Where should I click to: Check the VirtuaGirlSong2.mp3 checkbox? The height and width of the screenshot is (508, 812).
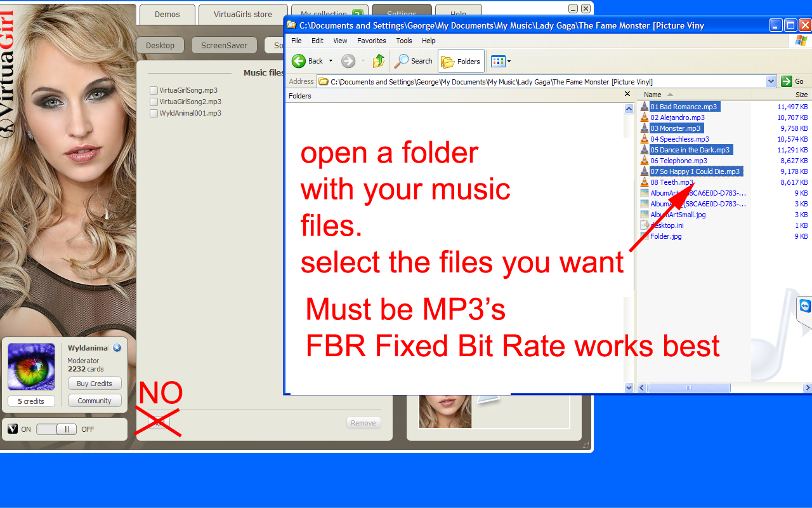pyautogui.click(x=154, y=102)
